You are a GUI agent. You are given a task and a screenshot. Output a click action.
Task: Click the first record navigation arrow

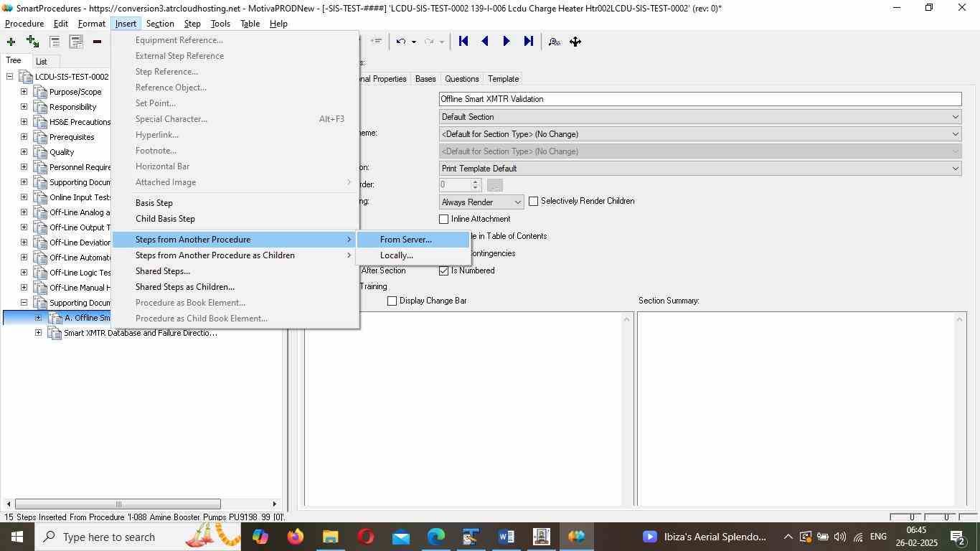click(463, 42)
